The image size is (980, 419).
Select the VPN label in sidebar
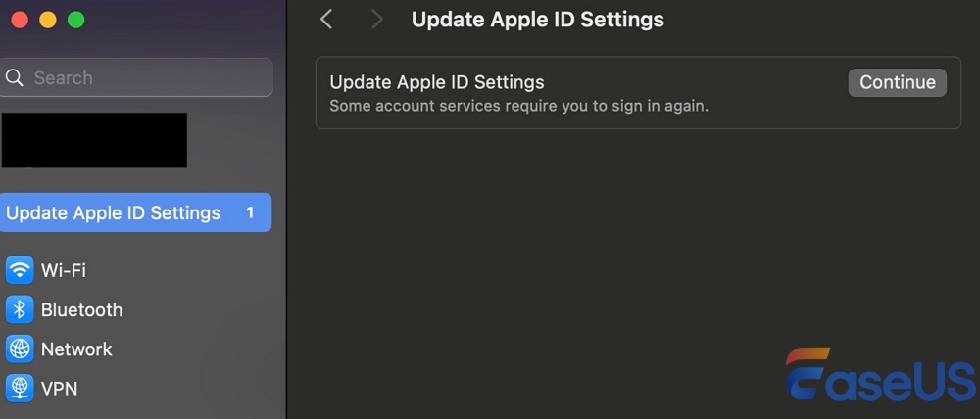(x=59, y=389)
